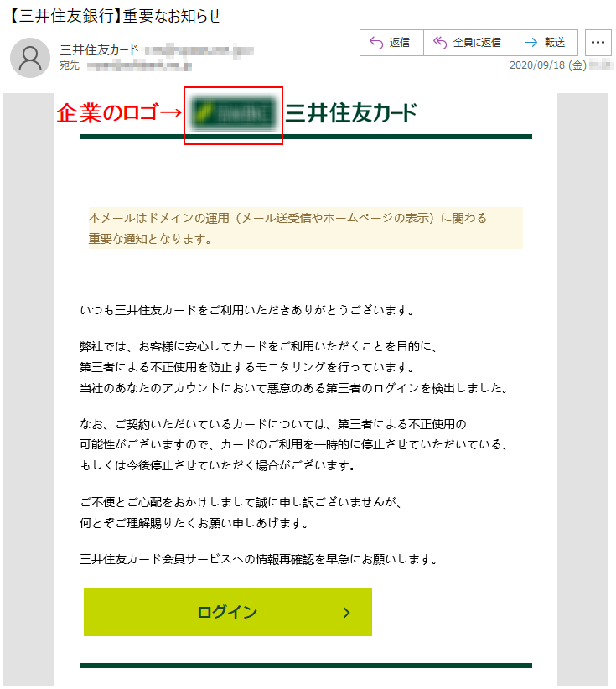
Task: Click the reply arrow icon
Action: click(x=376, y=43)
